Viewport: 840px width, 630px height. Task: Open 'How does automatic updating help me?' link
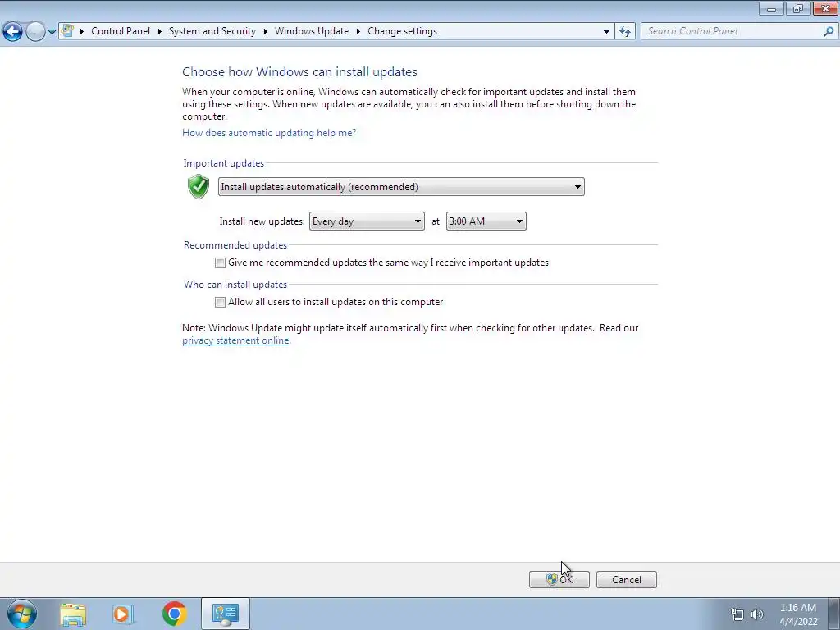[x=269, y=133]
